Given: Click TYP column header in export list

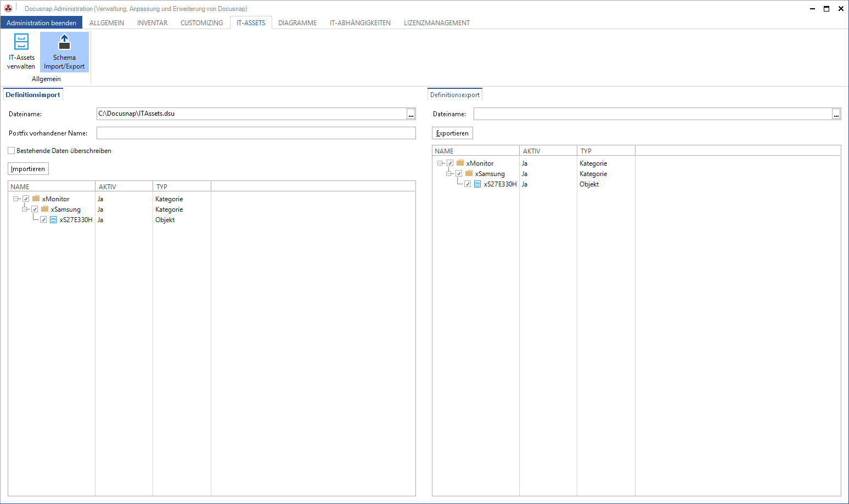Looking at the screenshot, I should coord(606,151).
